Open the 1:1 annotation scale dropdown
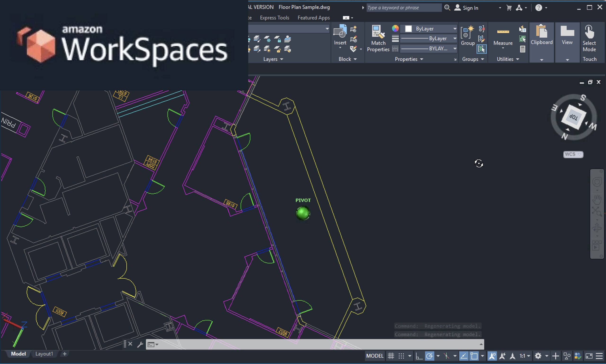This screenshot has width=606, height=364. tap(525, 356)
